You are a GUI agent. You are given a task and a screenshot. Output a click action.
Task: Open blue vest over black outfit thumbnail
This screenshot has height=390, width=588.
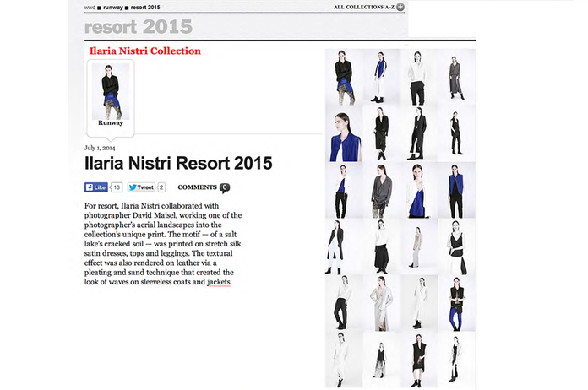[x=457, y=191]
